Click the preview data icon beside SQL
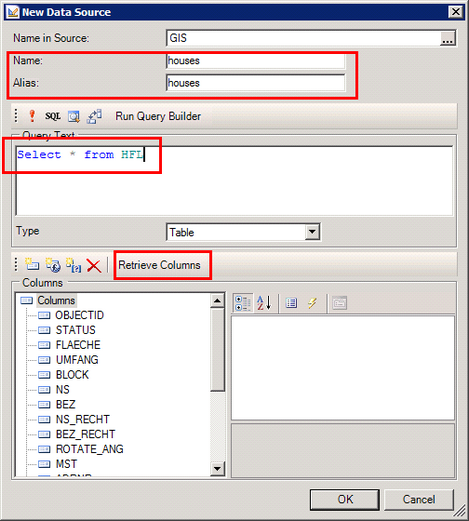This screenshot has width=469, height=521. click(74, 116)
